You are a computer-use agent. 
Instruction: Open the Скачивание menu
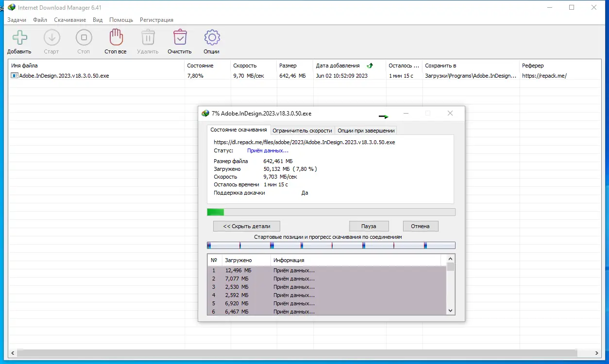[x=70, y=20]
